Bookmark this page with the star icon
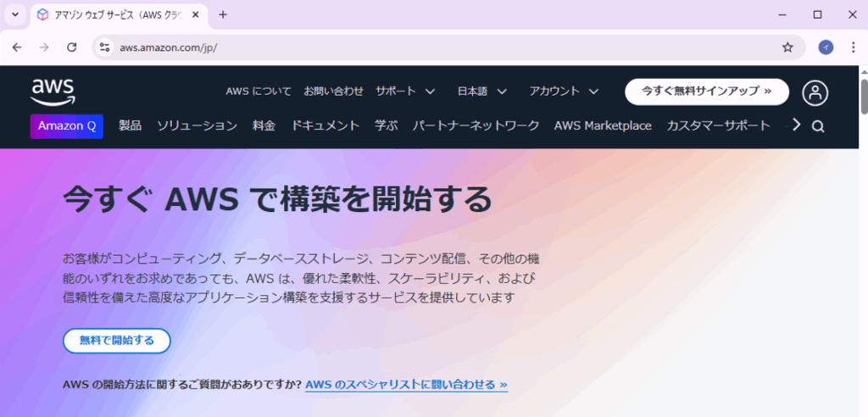 point(787,47)
